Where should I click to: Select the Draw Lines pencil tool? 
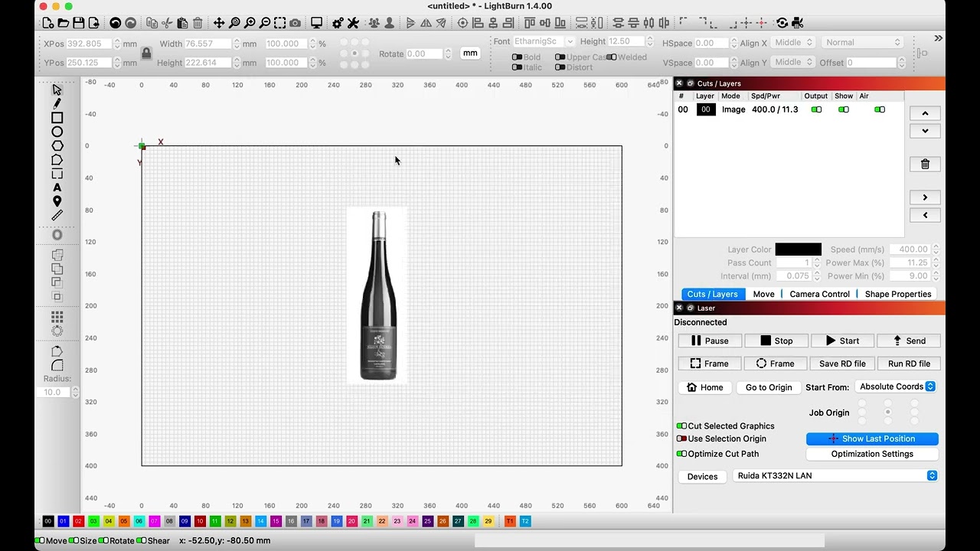tap(57, 103)
